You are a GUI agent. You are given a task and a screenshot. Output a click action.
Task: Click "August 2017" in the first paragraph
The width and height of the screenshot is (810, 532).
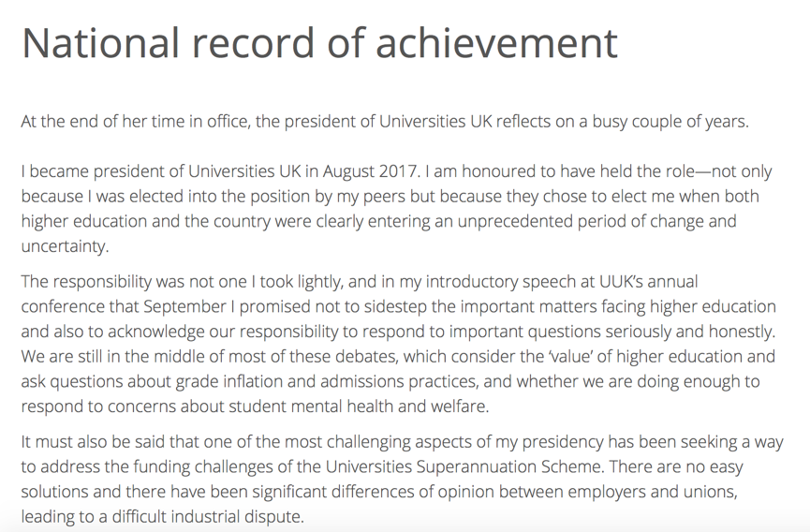[x=369, y=171]
